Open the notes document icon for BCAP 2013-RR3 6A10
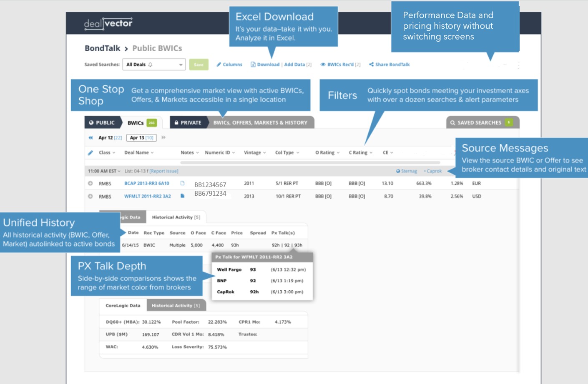This screenshot has height=384, width=588. (182, 183)
